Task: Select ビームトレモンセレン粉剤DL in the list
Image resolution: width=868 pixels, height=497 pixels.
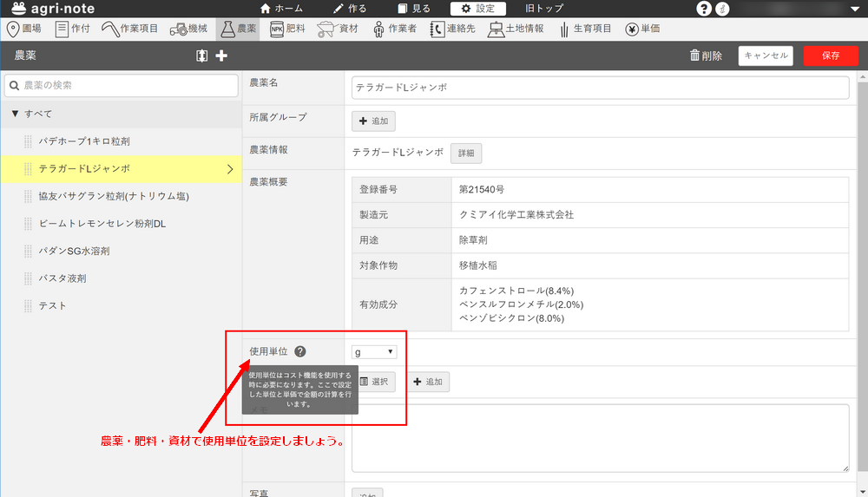Action: tap(102, 224)
